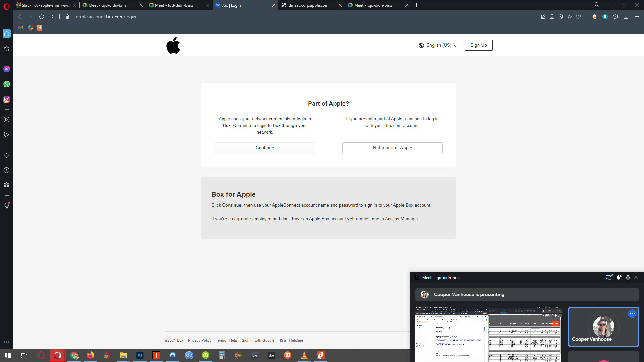Launch Photoshop from the taskbar

[x=140, y=355]
